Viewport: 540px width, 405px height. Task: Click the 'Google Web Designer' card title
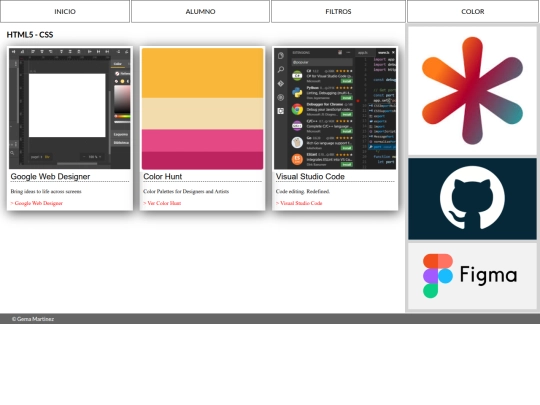50,176
